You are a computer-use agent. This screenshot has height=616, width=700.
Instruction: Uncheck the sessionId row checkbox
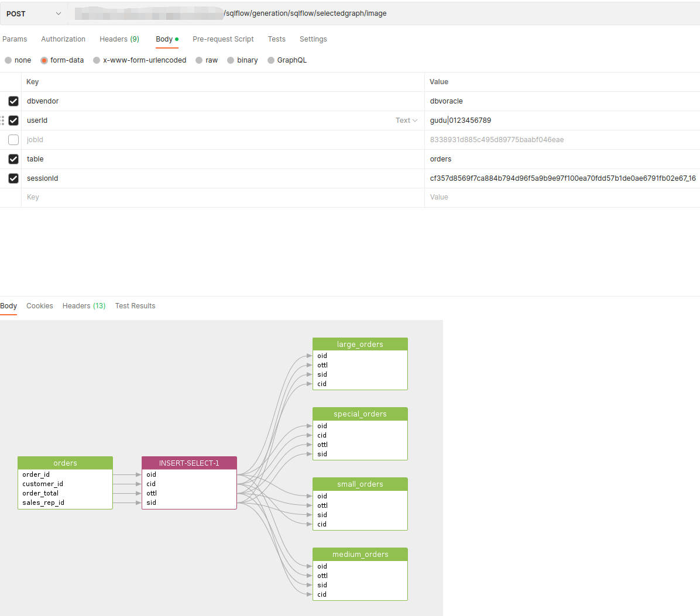(x=13, y=178)
